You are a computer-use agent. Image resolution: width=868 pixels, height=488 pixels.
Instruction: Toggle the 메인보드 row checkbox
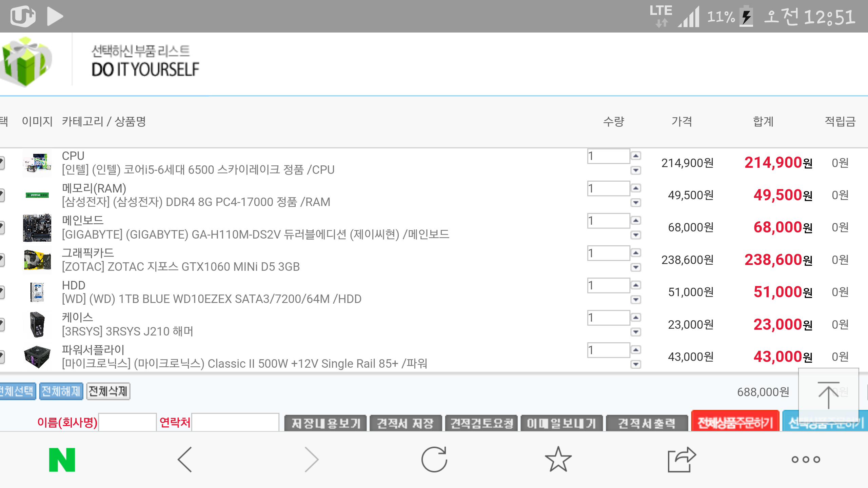coord(2,227)
